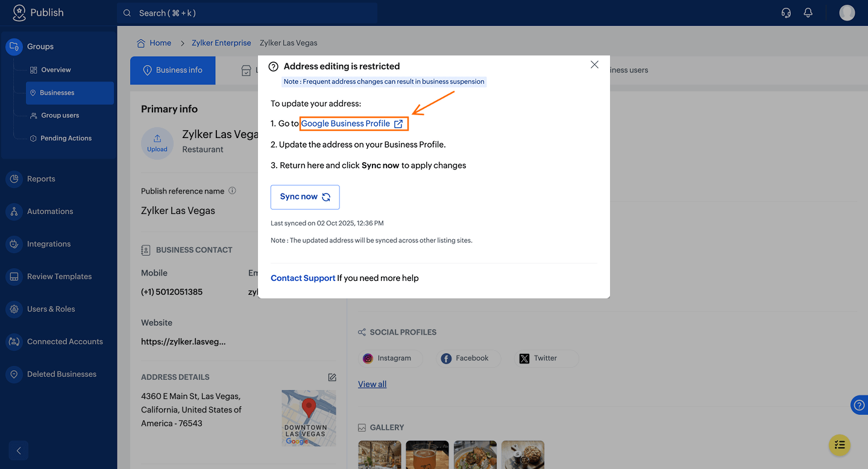Click the View all social profiles link

(373, 384)
